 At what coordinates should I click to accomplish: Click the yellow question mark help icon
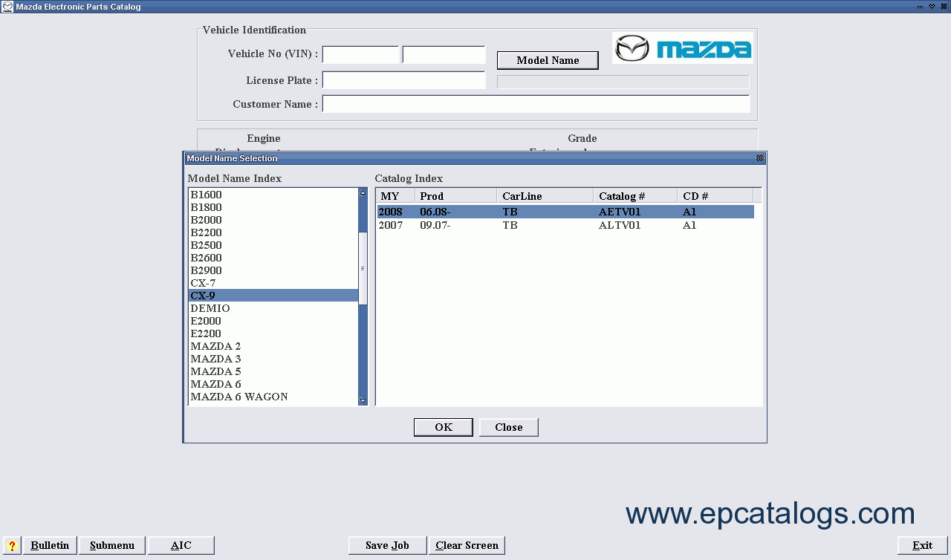coord(12,545)
